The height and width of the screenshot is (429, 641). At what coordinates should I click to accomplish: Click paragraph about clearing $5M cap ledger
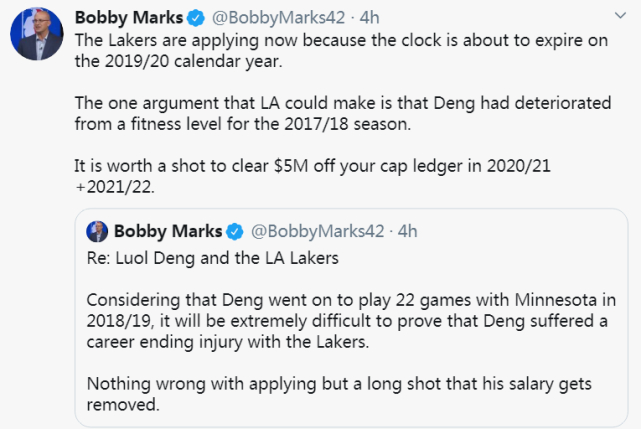pos(312,176)
